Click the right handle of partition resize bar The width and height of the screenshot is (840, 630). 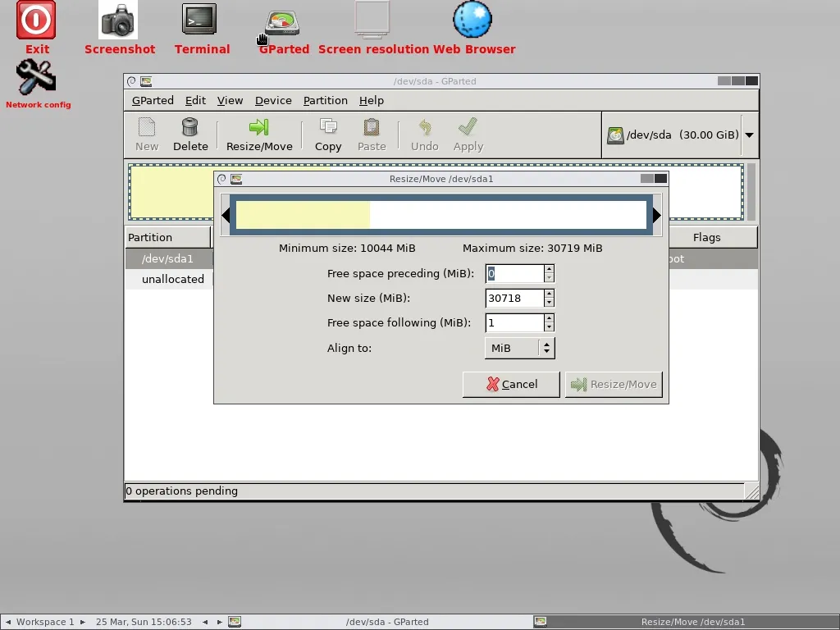[x=656, y=215]
